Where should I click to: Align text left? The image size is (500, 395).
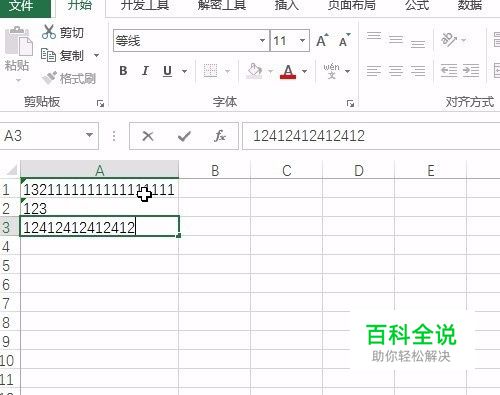pos(374,71)
